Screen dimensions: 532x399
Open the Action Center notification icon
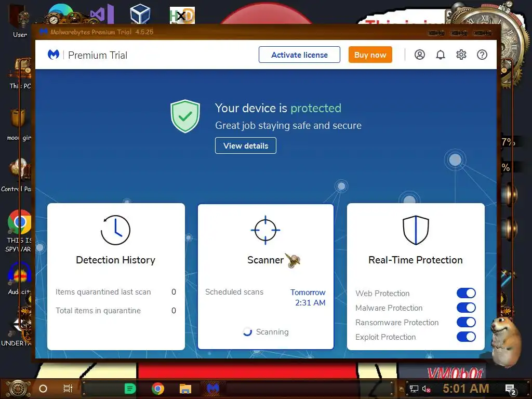511,390
